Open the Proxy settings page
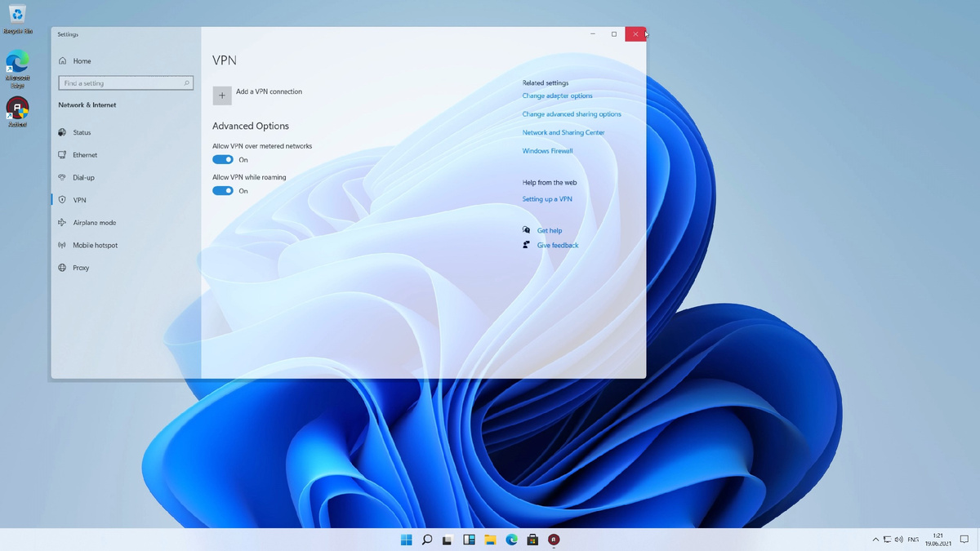 [74, 268]
